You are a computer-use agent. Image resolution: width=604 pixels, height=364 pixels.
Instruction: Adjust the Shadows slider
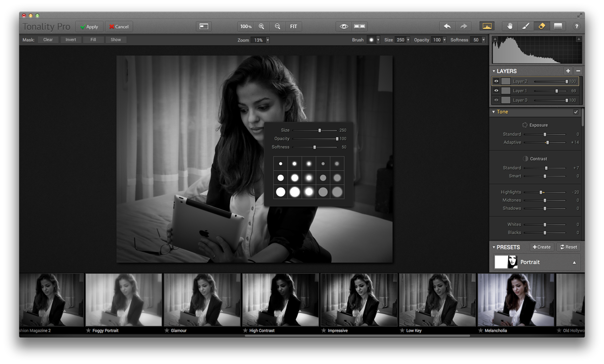pyautogui.click(x=545, y=208)
